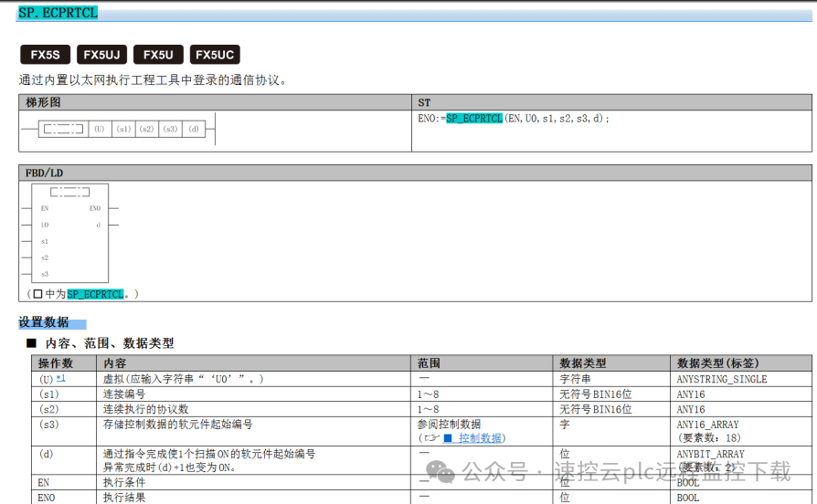
Task: Click highlighted SP_ECPRTCL in ST code
Action: point(474,119)
